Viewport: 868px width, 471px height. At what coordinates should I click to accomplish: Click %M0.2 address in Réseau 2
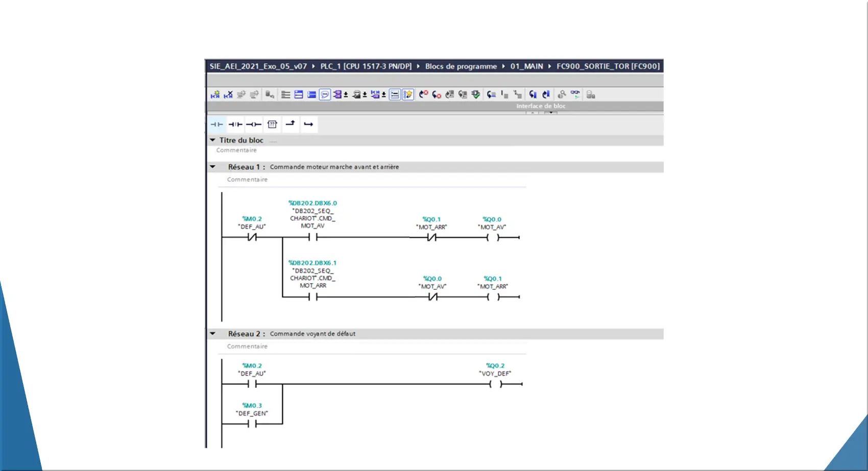pos(252,366)
